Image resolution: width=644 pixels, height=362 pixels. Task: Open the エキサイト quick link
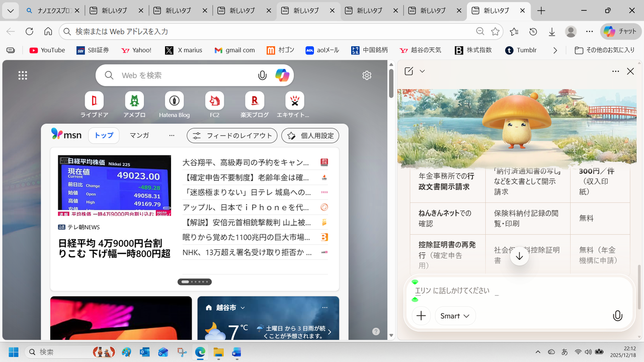pyautogui.click(x=295, y=105)
